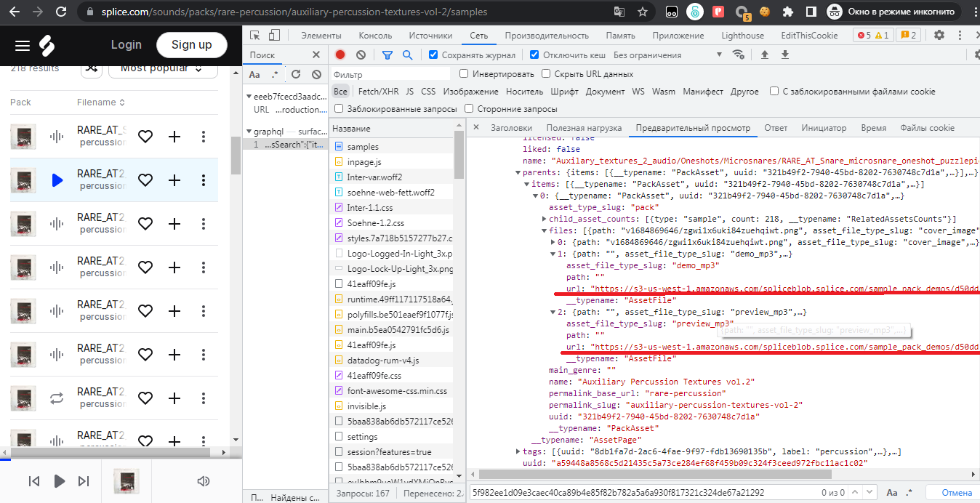Enable the Инвертировать checkbox
This screenshot has width=980, height=503.
(x=464, y=73)
